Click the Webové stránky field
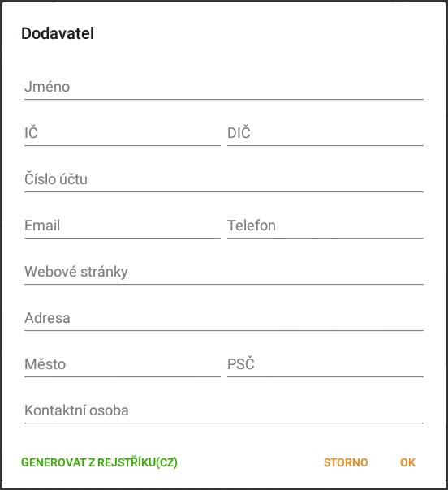 click(x=224, y=273)
